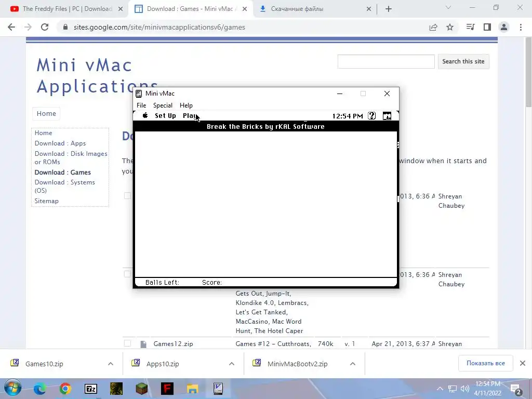Open Download : Disk Images or ROMs link
The image size is (532, 399).
click(x=71, y=158)
